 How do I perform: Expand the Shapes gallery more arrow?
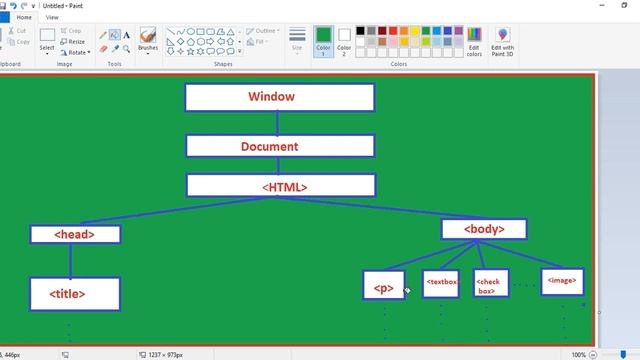pyautogui.click(x=240, y=51)
